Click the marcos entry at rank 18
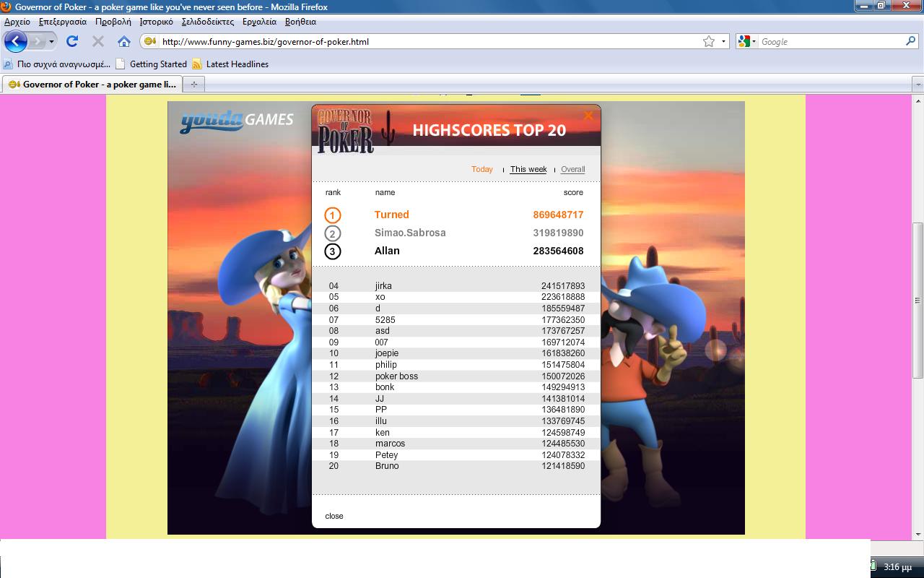Screen dimensions: 924x578 [390, 444]
